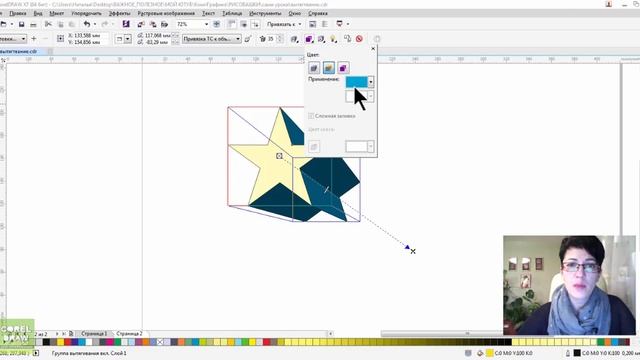Open the Растровые изображения menu

[x=166, y=13]
